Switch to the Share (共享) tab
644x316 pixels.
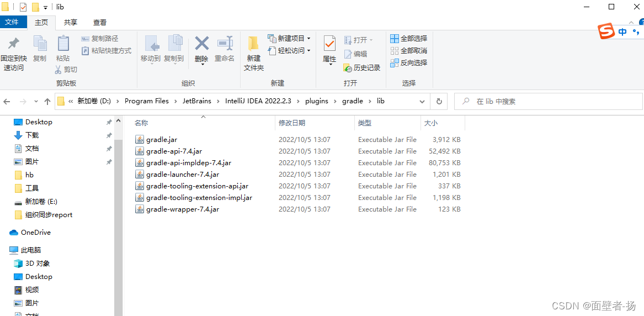70,23
